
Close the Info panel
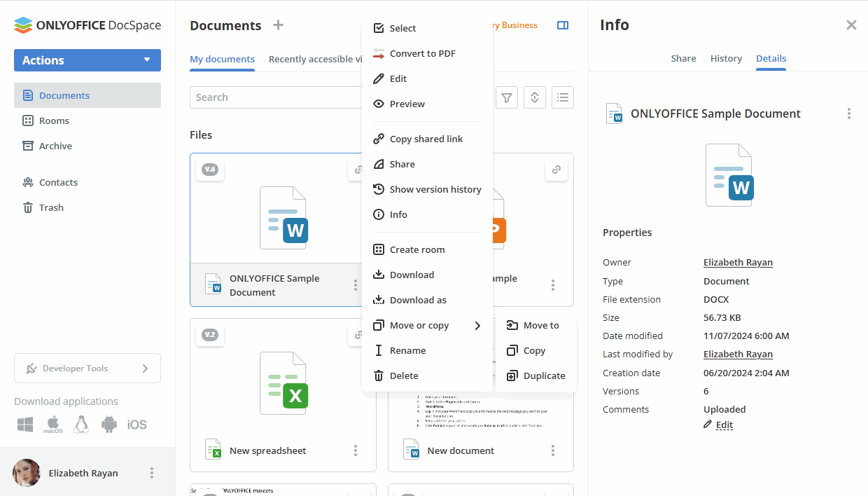[851, 25]
